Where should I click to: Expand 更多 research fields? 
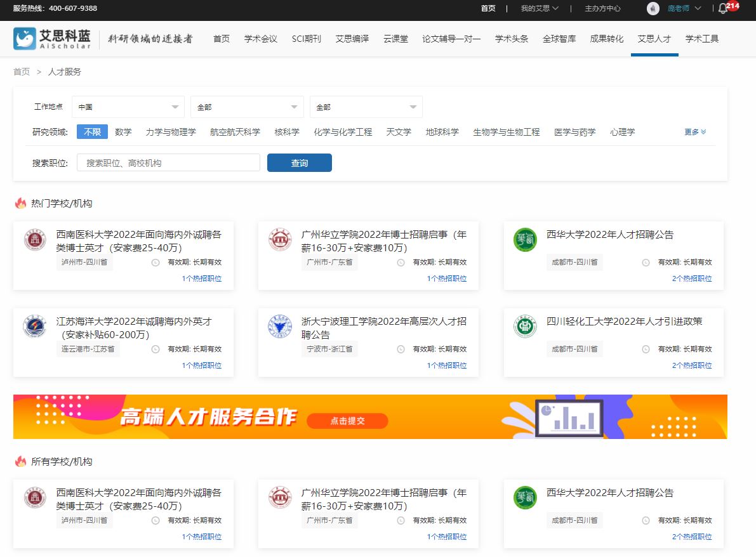(695, 132)
